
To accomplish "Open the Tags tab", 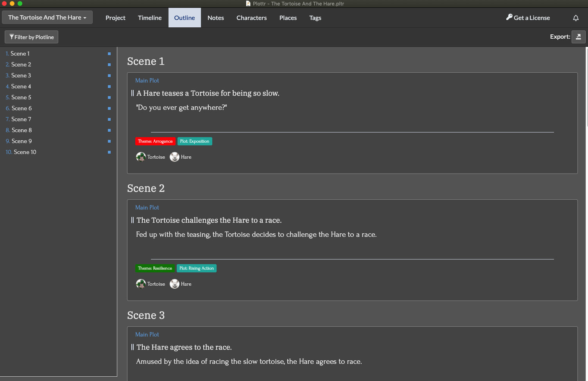I will coord(315,18).
